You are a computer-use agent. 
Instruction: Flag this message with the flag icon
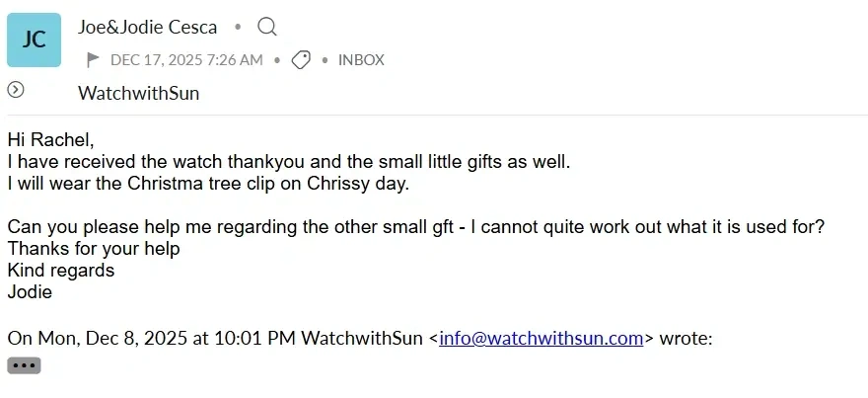pos(94,60)
